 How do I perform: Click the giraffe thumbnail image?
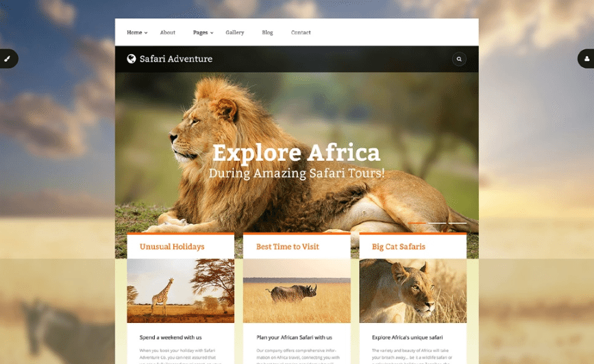tap(180, 291)
